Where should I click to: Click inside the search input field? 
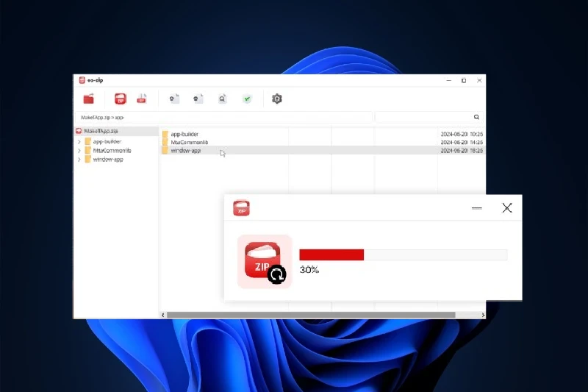(x=423, y=117)
